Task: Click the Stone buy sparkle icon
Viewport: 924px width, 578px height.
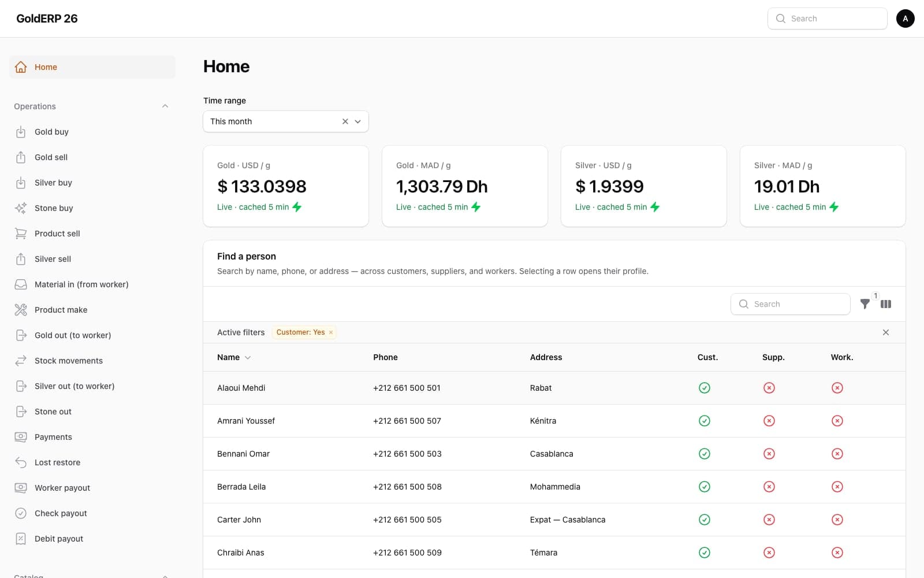Action: (x=21, y=208)
